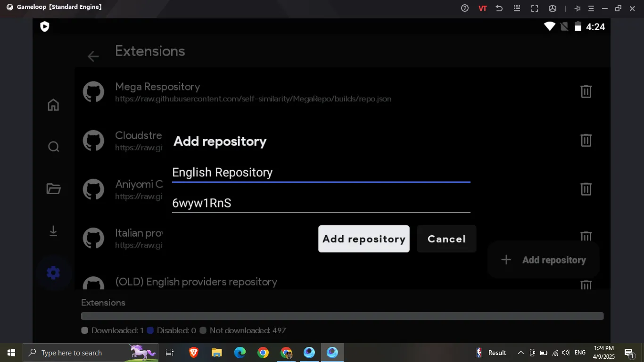Viewport: 644px width, 362px height.
Task: Cancel the Add repository dialog
Action: 446,239
